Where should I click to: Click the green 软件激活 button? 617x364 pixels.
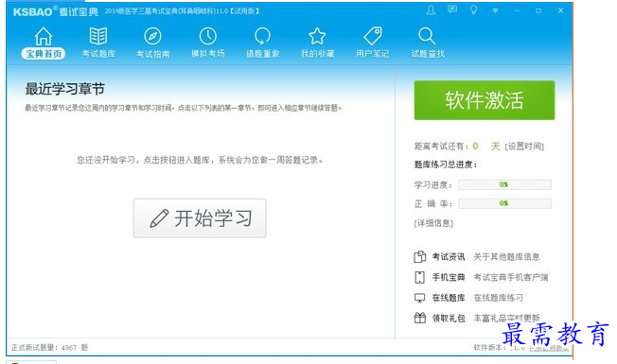485,100
